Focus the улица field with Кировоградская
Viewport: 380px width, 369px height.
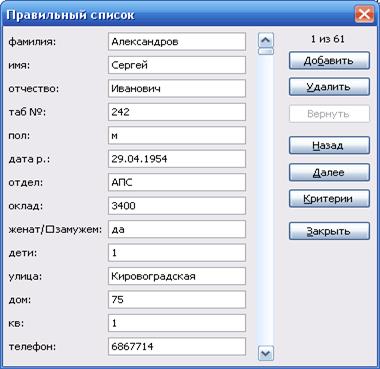click(x=177, y=276)
